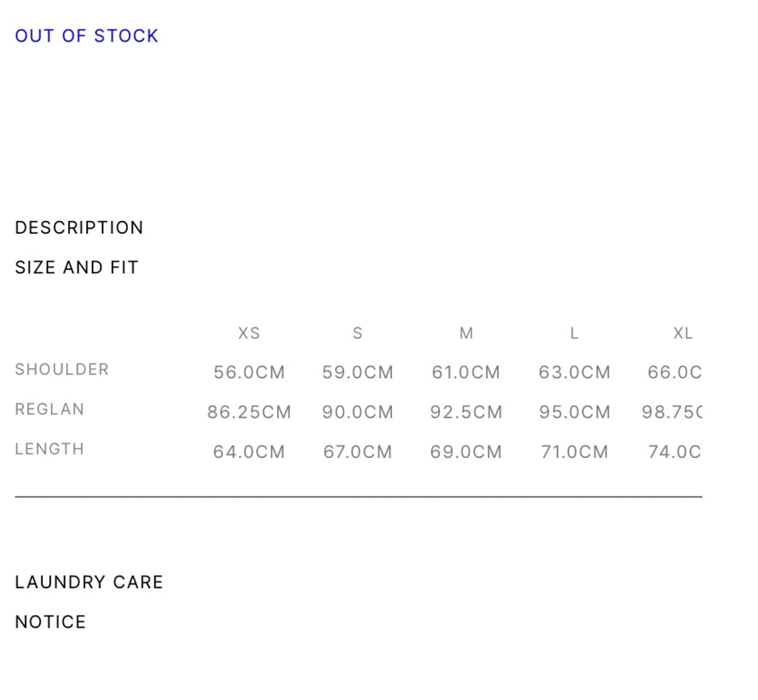Select the 69.0CM length value

(x=466, y=452)
